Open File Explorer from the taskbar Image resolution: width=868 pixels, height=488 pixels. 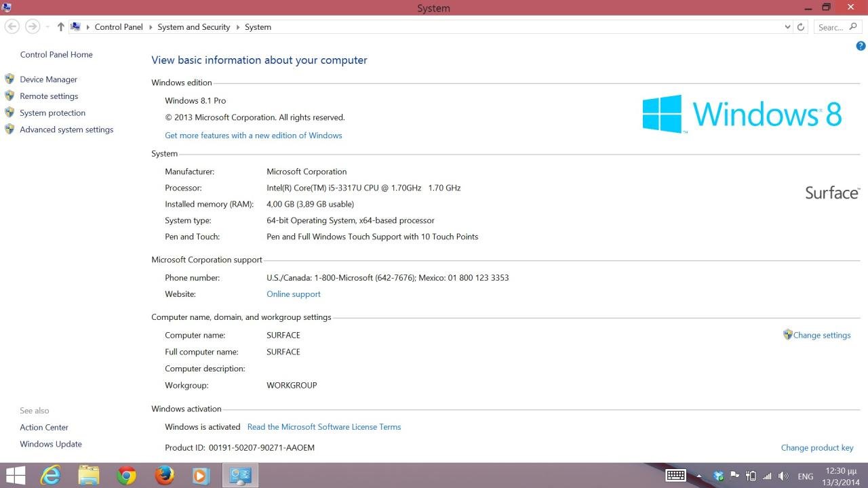tap(89, 476)
